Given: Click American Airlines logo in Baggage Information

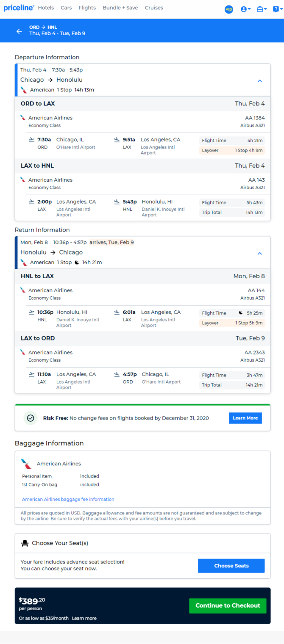Looking at the screenshot, I should point(26,464).
